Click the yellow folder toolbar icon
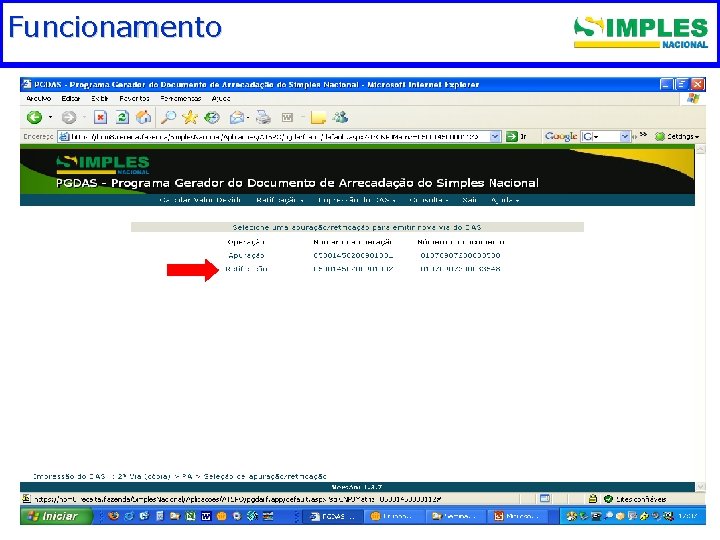Screen dimensions: 720x540 [x=318, y=118]
